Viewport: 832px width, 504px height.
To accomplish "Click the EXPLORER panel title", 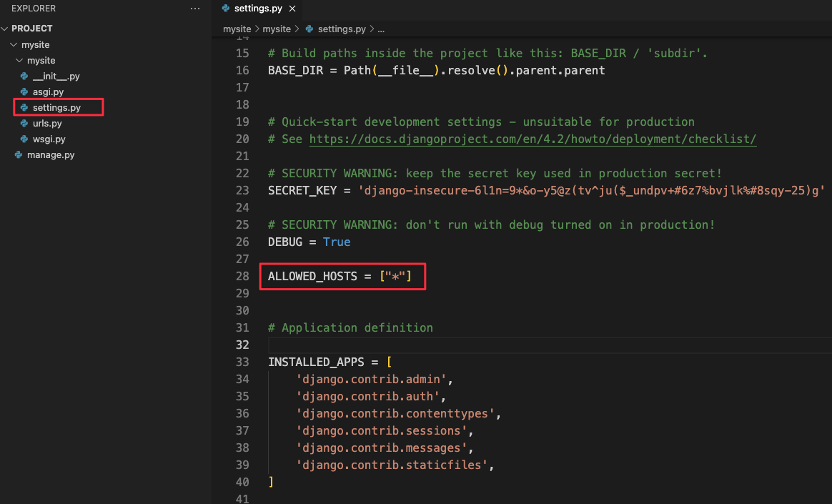I will click(34, 9).
